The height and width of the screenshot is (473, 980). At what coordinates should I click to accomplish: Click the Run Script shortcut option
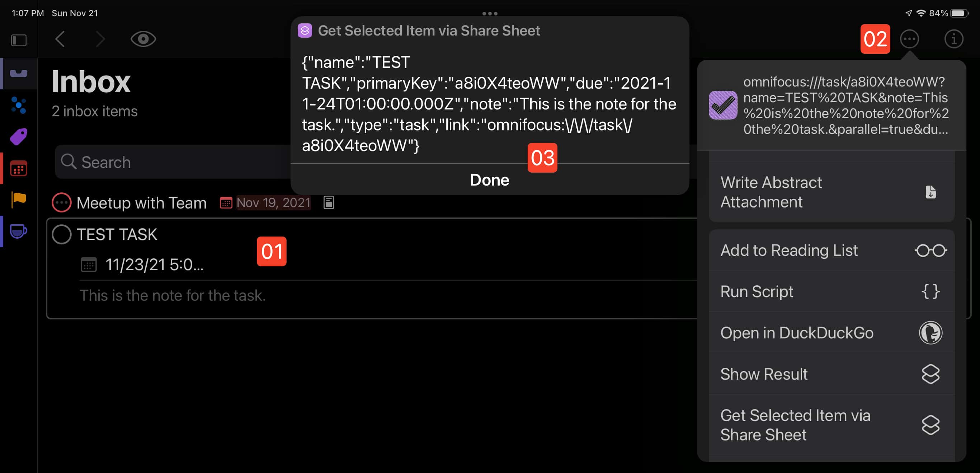point(831,291)
